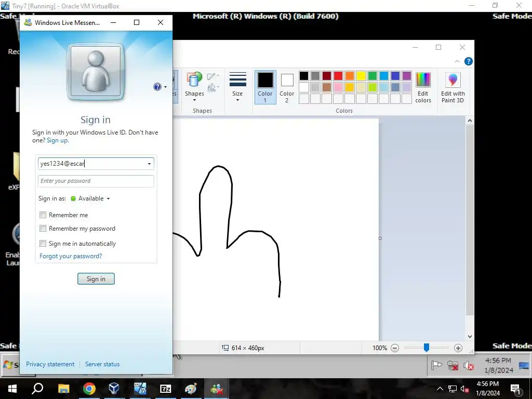Open File Explorer from the taskbar
Screen dimensions: 532x399
63,389
